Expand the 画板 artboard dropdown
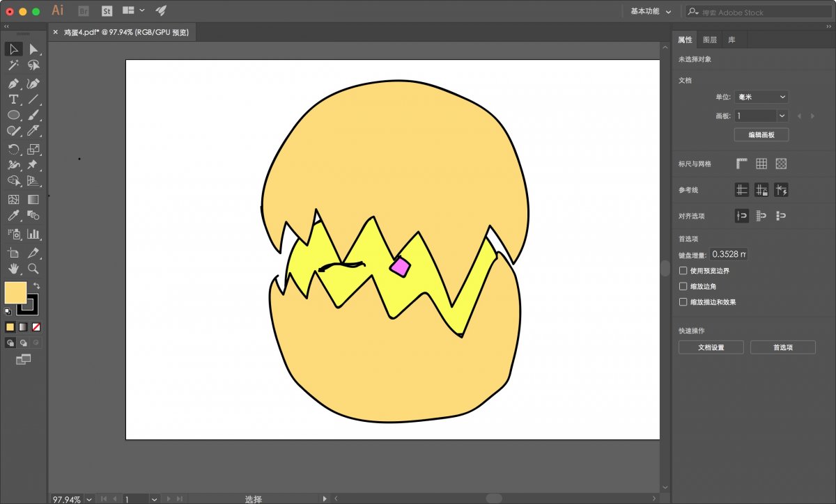Viewport: 836px width, 504px height. coord(782,116)
